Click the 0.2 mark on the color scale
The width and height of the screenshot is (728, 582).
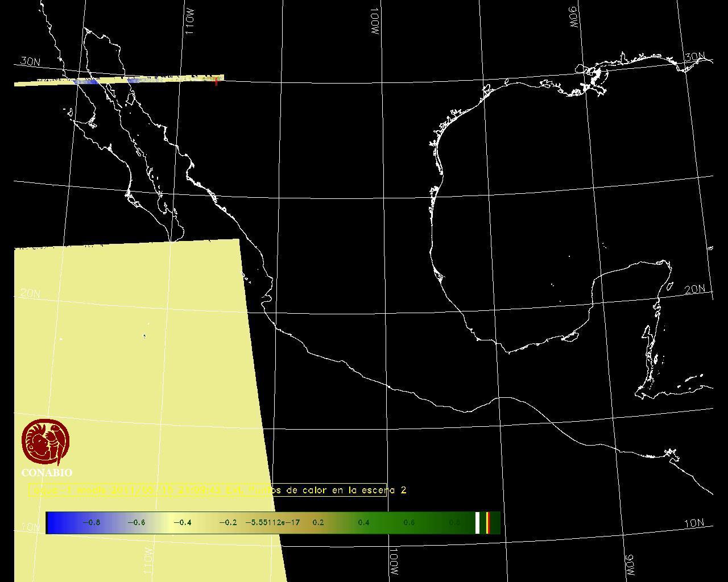pyautogui.click(x=318, y=522)
